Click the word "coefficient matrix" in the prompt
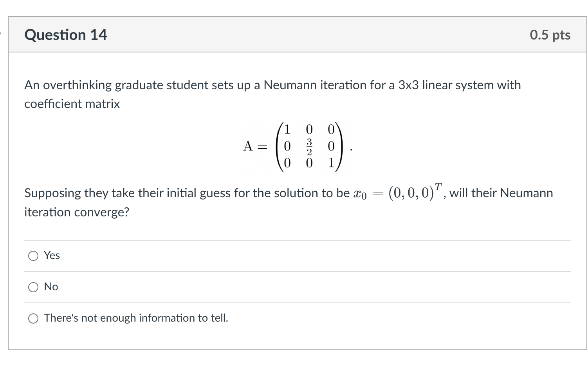Image resolution: width=588 pixels, height=367 pixels. 72,104
